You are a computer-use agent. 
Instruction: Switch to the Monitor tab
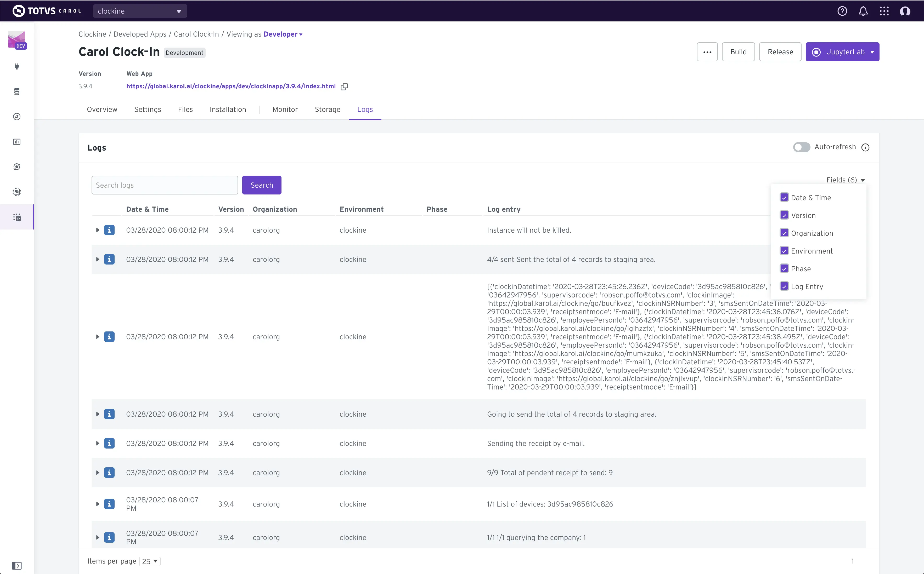[x=285, y=109]
